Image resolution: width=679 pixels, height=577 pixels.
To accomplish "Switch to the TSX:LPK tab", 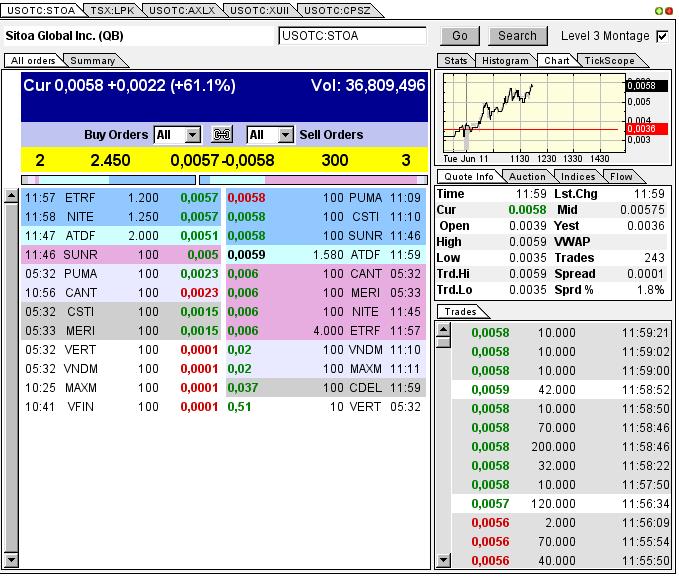I will point(110,10).
